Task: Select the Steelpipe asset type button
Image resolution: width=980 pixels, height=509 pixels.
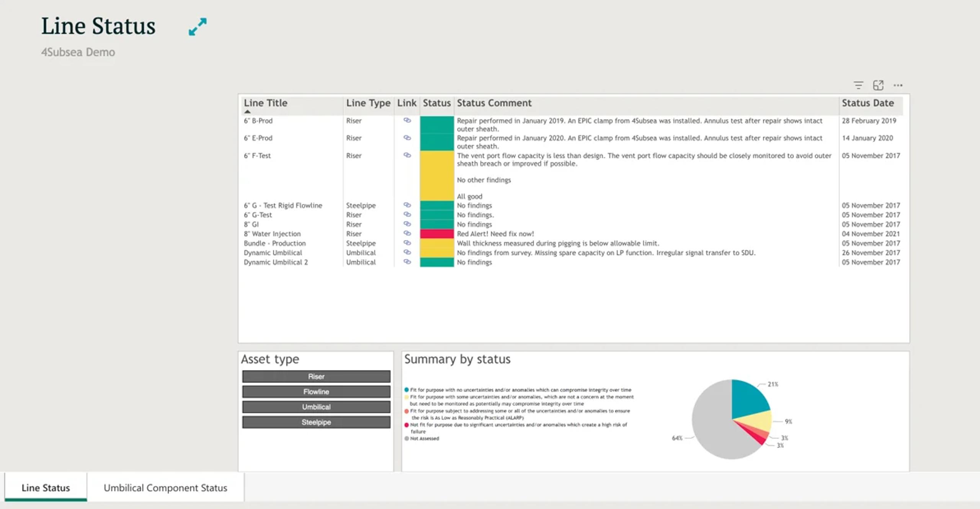Action: pyautogui.click(x=316, y=422)
